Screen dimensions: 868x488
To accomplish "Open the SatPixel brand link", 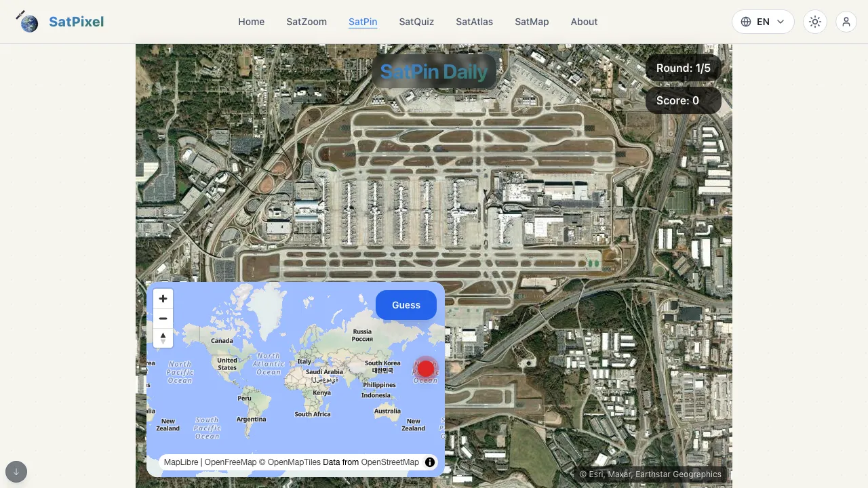I will (x=76, y=22).
